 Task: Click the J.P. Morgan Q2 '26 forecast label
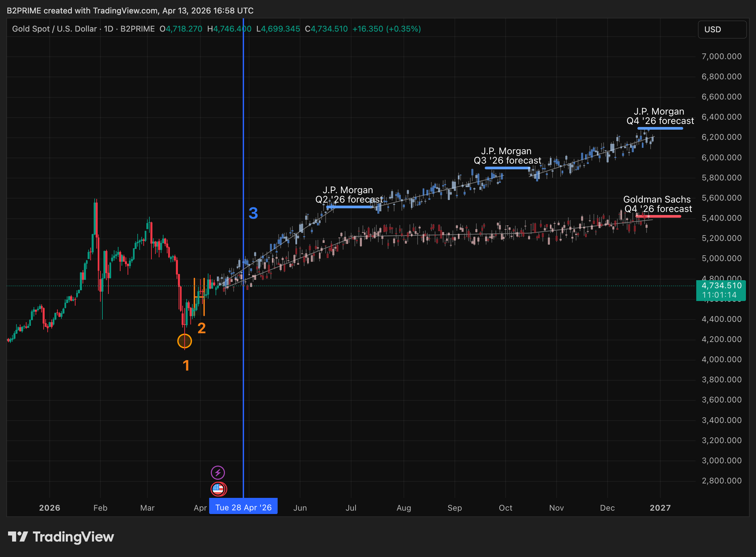(x=349, y=195)
